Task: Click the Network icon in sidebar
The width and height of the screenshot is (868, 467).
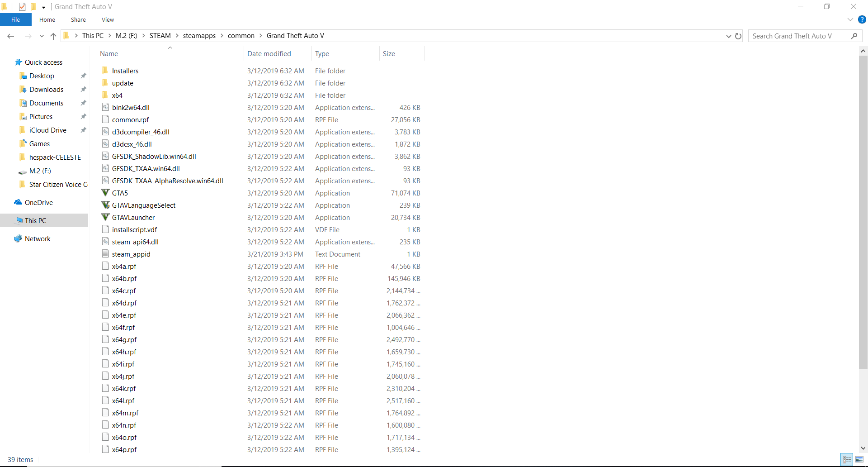Action: [18, 238]
